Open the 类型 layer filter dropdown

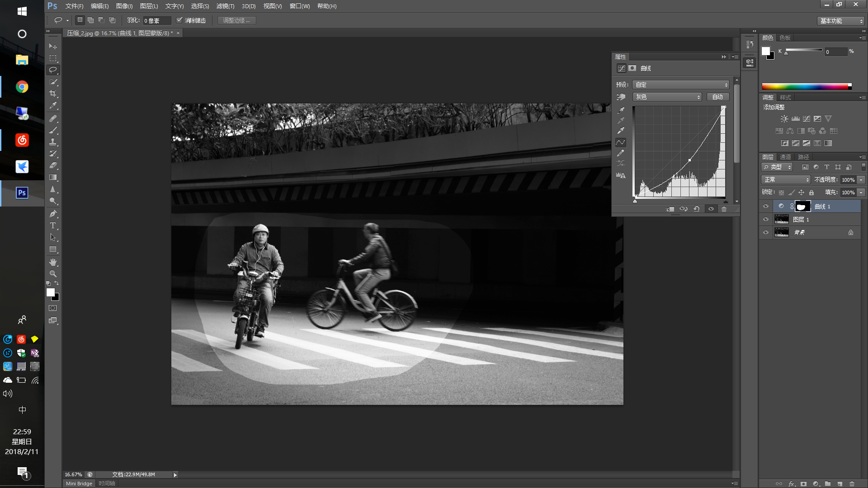pyautogui.click(x=778, y=167)
